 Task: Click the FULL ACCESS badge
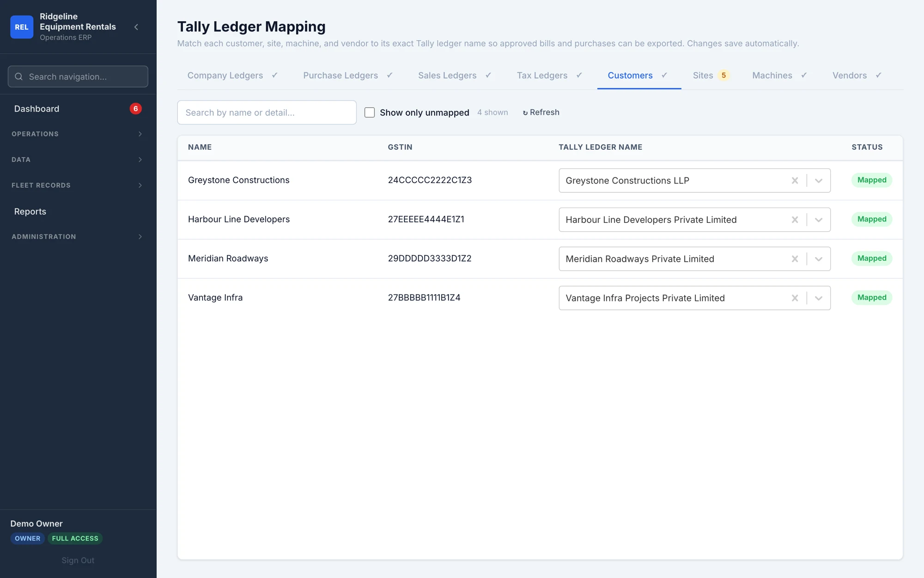coord(75,538)
